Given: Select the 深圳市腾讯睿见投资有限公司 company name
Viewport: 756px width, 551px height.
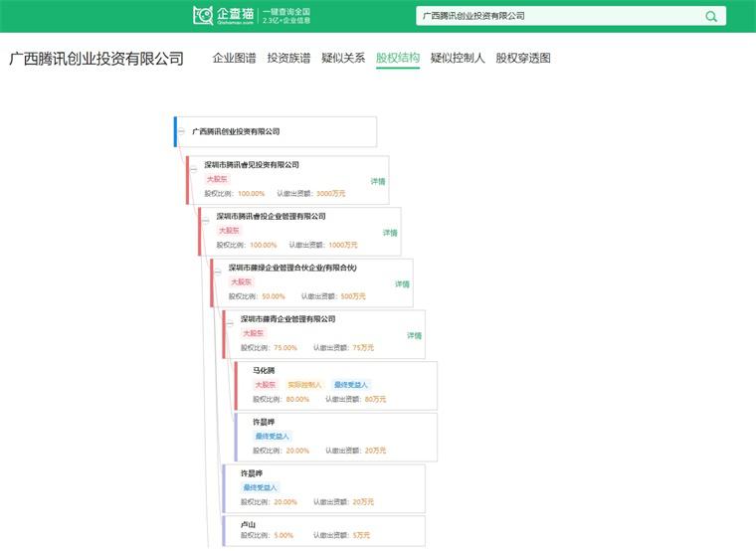Looking at the screenshot, I should coord(252,164).
